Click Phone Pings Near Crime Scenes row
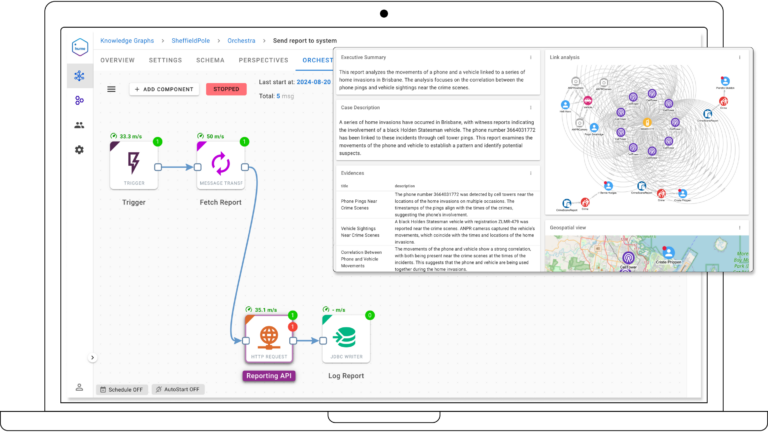The width and height of the screenshot is (768, 432). [x=438, y=205]
